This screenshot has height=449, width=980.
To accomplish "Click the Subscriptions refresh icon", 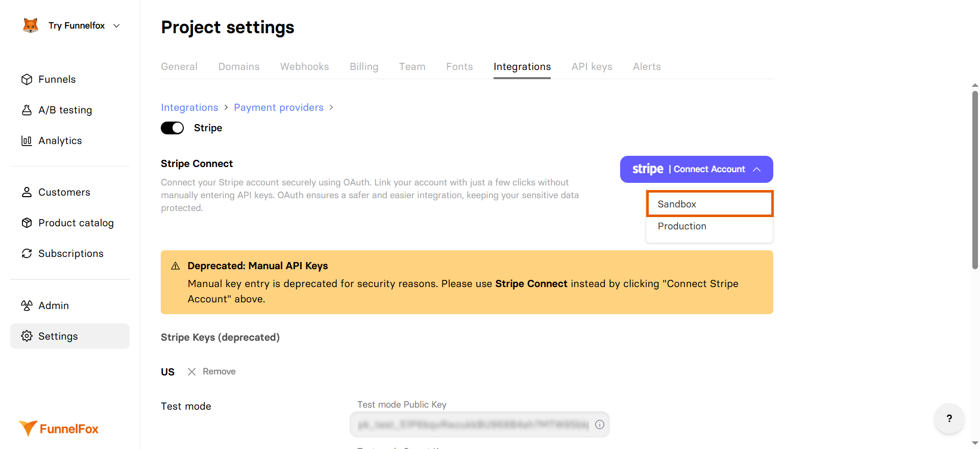I will (27, 253).
